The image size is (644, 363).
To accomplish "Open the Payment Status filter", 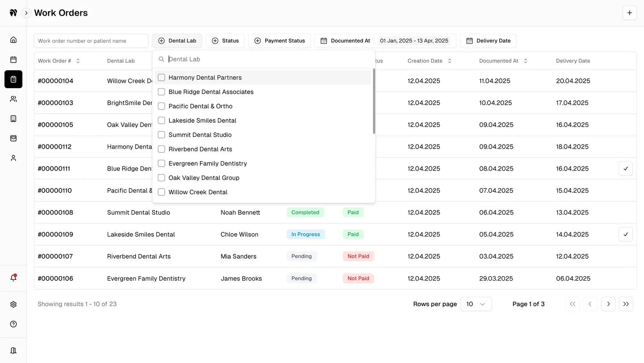I will click(x=280, y=41).
